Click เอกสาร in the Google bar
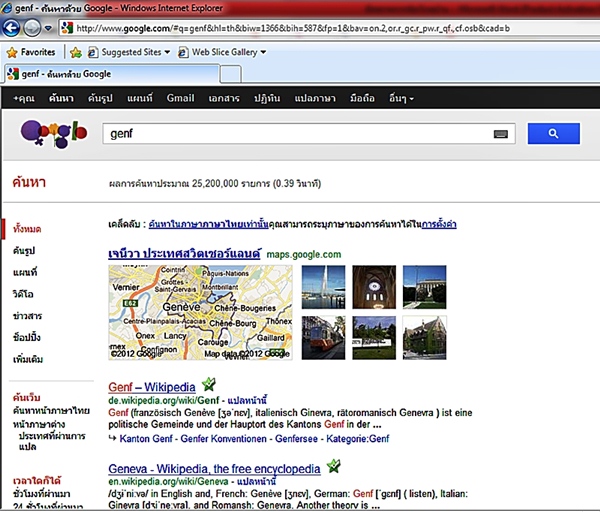This screenshot has height=512, width=600. pos(224,98)
